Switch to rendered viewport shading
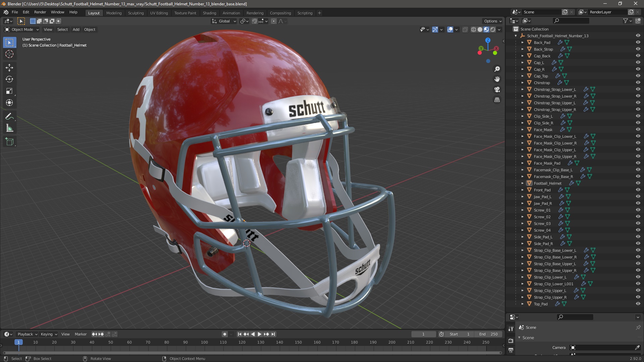 click(x=493, y=29)
